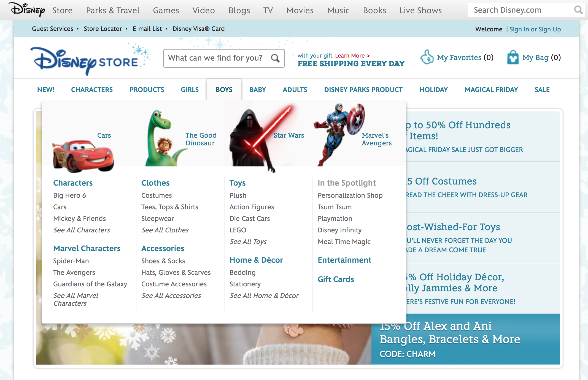Expand the HOLIDAY navigation menu

433,90
